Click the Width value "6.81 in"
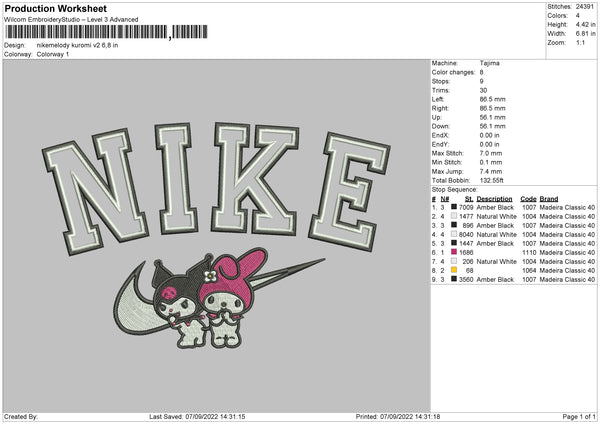This screenshot has width=600, height=424. click(585, 34)
